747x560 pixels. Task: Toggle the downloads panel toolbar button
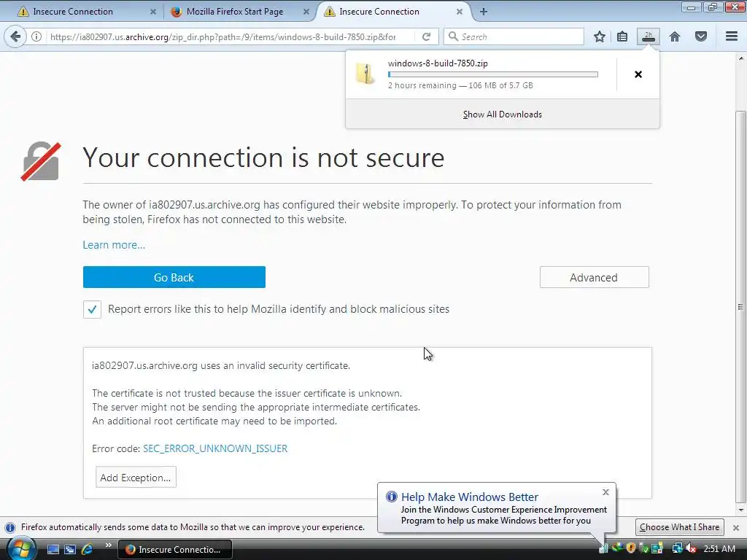pos(649,36)
